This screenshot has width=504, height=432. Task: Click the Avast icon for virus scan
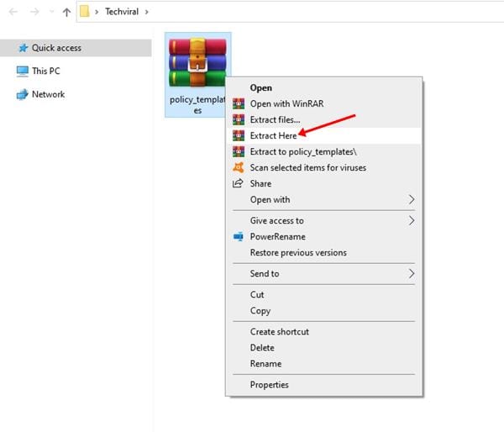tap(239, 167)
